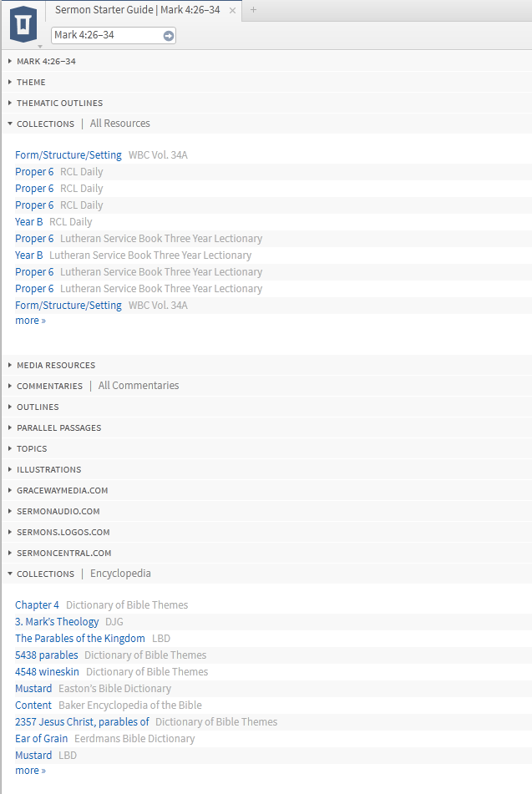This screenshot has width=532, height=794.
Task: Select the Sermon Starter Guide tab
Action: pos(137,10)
